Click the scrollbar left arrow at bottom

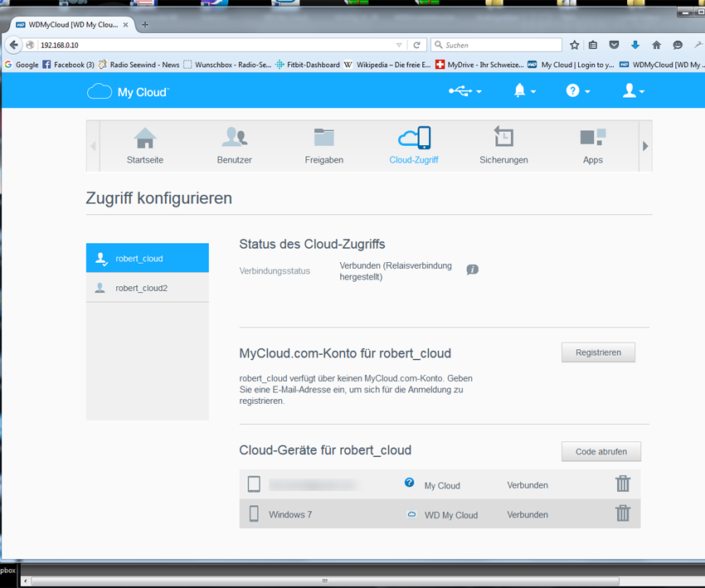click(25, 581)
